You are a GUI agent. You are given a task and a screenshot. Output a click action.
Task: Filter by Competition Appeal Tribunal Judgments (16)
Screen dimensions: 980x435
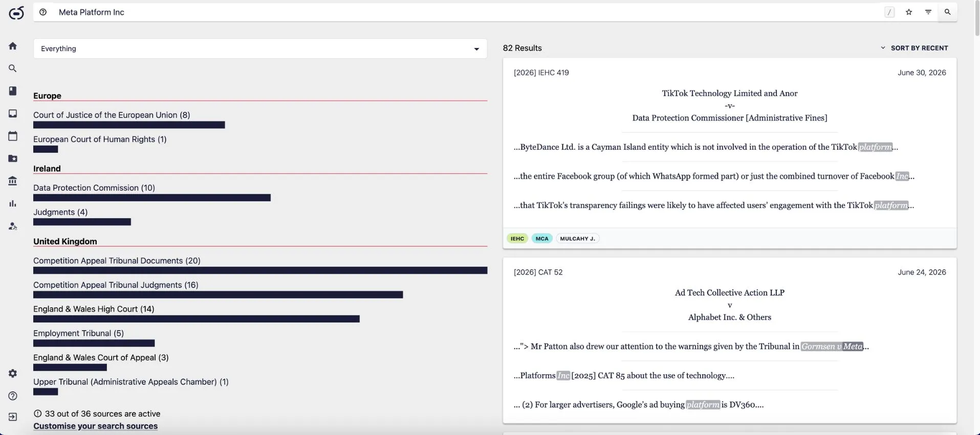coord(116,285)
